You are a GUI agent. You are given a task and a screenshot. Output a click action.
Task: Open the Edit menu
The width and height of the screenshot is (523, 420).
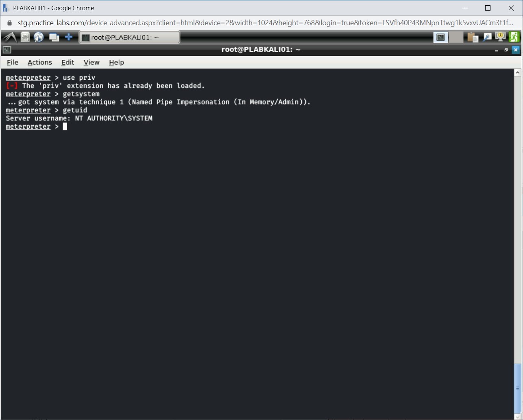68,62
